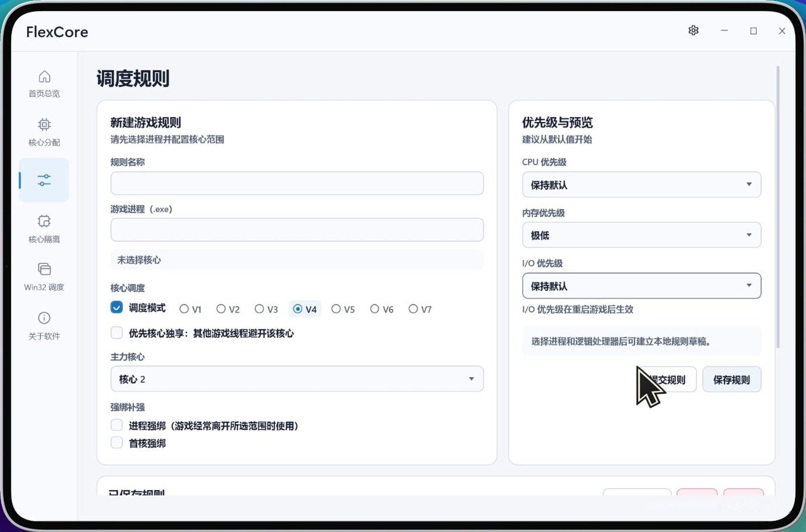Click the vertical scrollbar on the right

pos(778,207)
